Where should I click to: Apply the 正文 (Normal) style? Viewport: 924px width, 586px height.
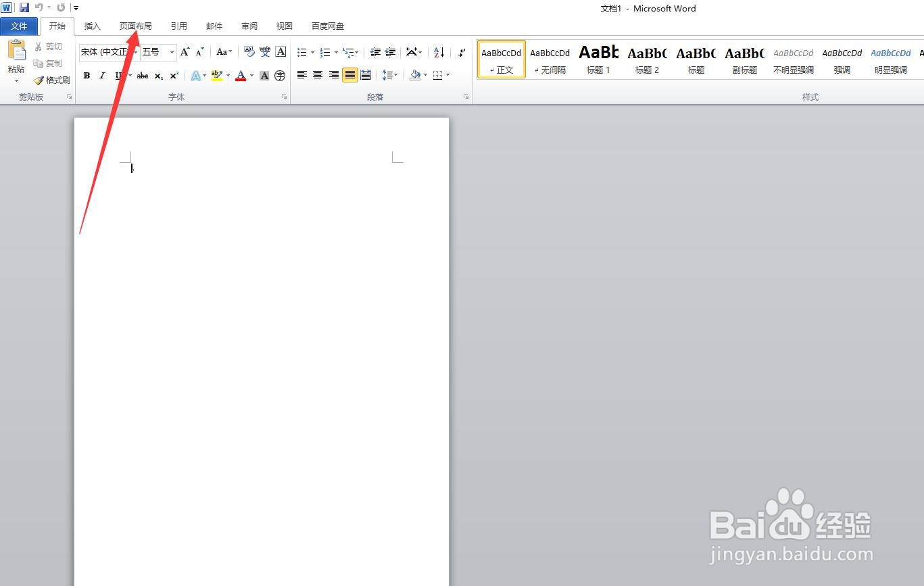click(502, 59)
